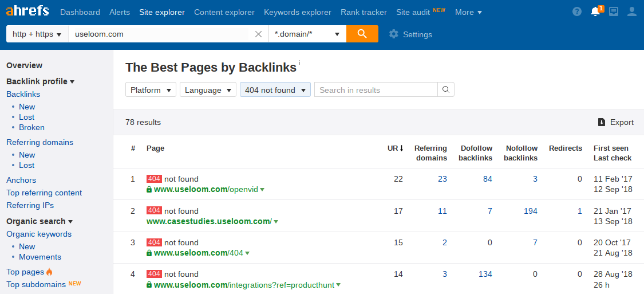Screen dimensions: 644x294
Task: Open Anchors in sidebar
Action: 21,180
